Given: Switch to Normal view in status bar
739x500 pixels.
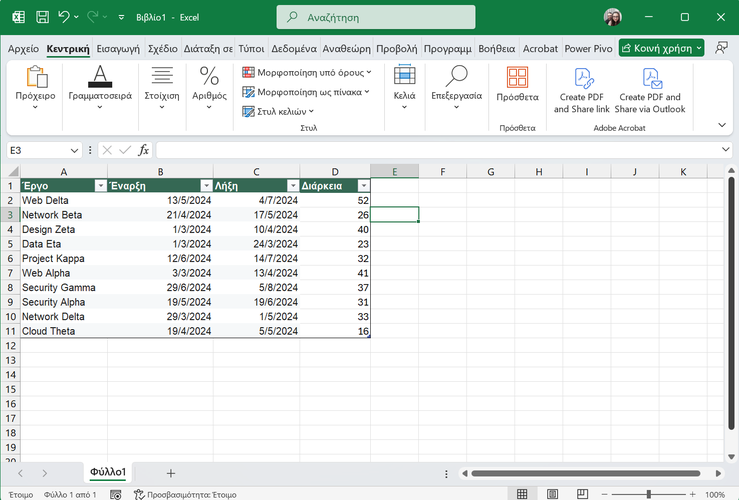Looking at the screenshot, I should pos(521,494).
